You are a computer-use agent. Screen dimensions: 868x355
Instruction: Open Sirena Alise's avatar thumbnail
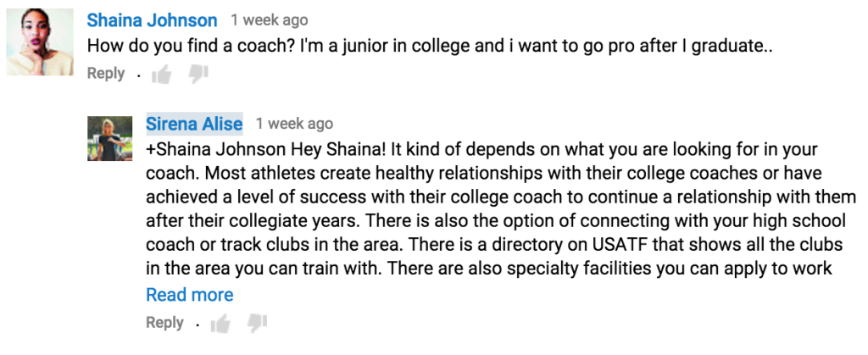[110, 138]
